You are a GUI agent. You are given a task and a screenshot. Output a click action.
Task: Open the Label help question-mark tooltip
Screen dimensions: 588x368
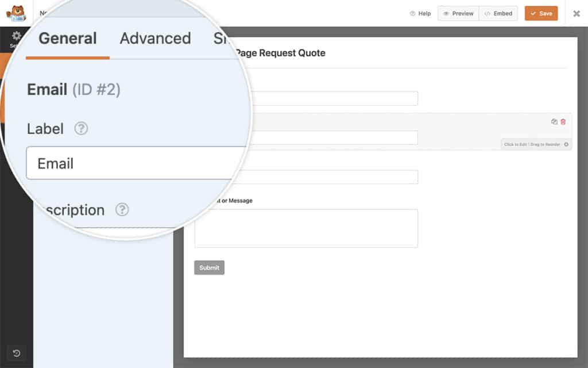(81, 129)
